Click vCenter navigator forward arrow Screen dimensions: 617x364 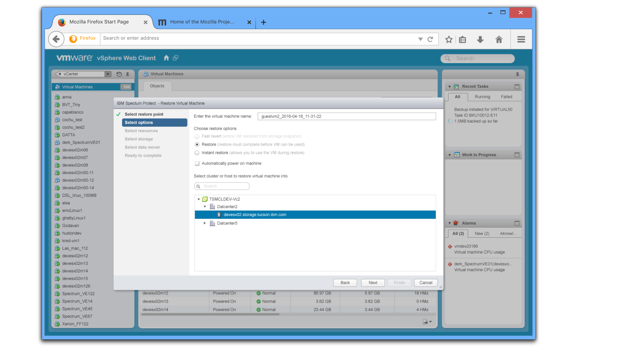(108, 74)
